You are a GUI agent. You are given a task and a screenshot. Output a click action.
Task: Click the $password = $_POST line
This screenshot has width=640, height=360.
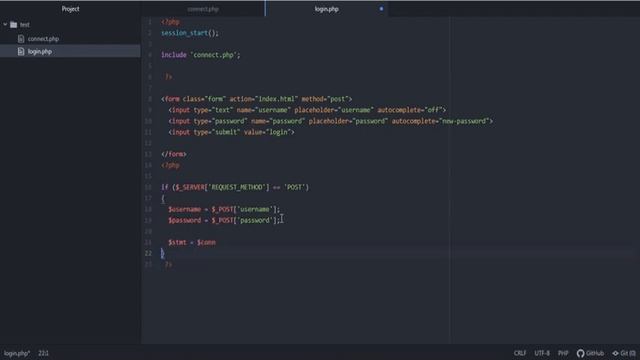click(224, 220)
